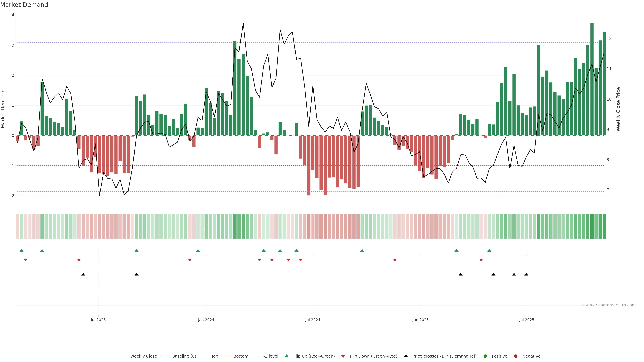Click the red Flip Down triangle legend icon
Image resolution: width=644 pixels, height=362 pixels.
pos(343,356)
